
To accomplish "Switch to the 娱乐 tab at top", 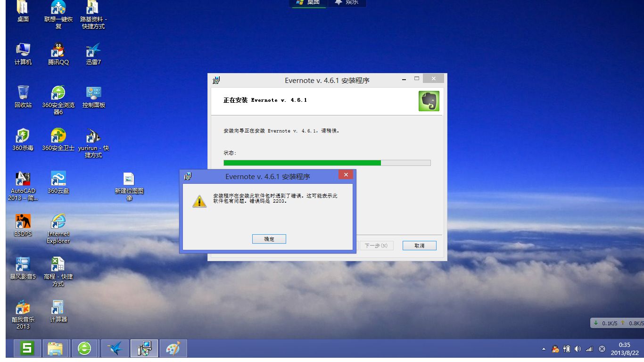I will click(347, 2).
